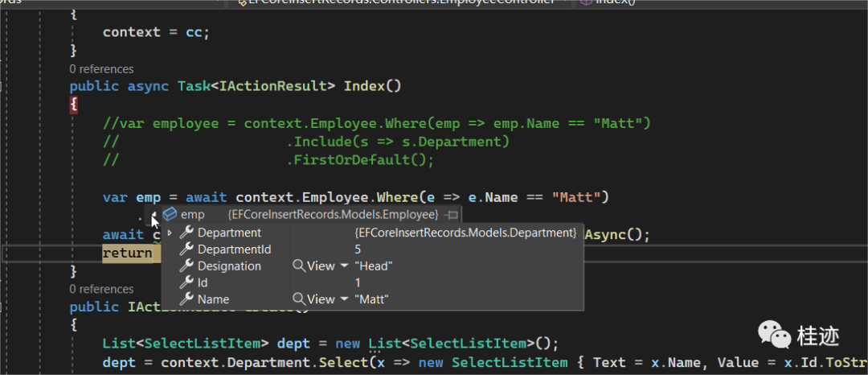Click the wrench icon beside Department
The width and height of the screenshot is (868, 375).
pos(187,233)
